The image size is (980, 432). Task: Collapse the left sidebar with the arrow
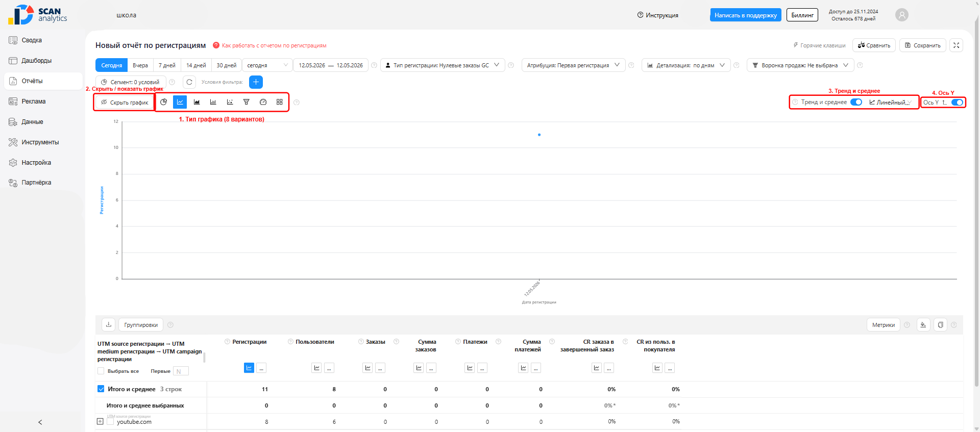click(40, 422)
